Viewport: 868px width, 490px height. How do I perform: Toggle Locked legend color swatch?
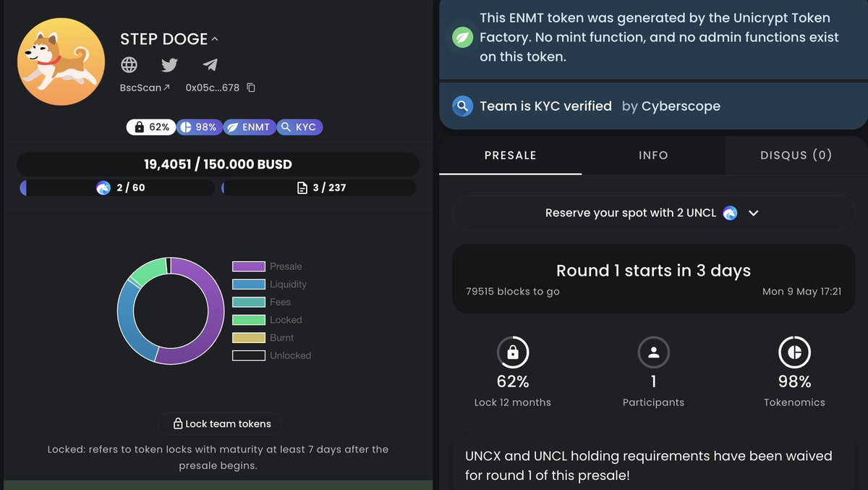click(248, 320)
